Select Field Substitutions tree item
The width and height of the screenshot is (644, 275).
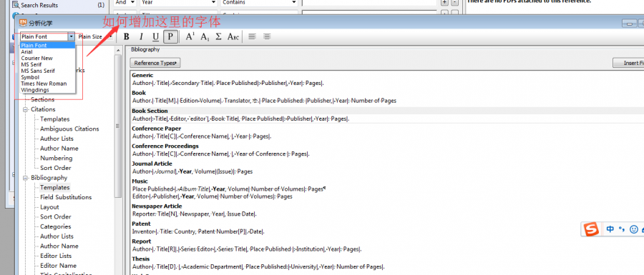(x=66, y=197)
